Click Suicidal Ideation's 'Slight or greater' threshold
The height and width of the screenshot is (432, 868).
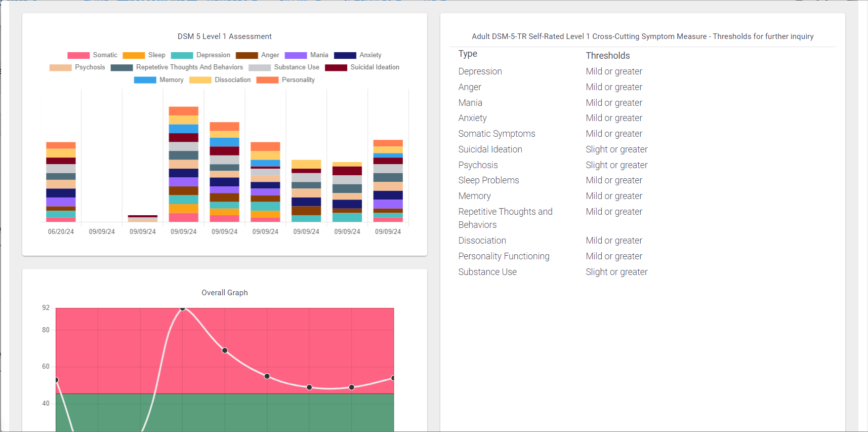click(x=616, y=149)
